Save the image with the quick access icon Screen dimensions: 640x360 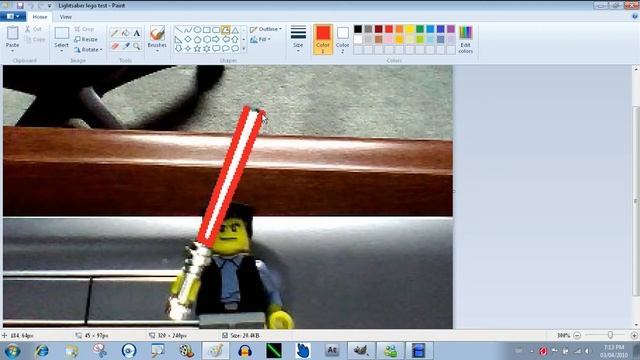(20, 5)
